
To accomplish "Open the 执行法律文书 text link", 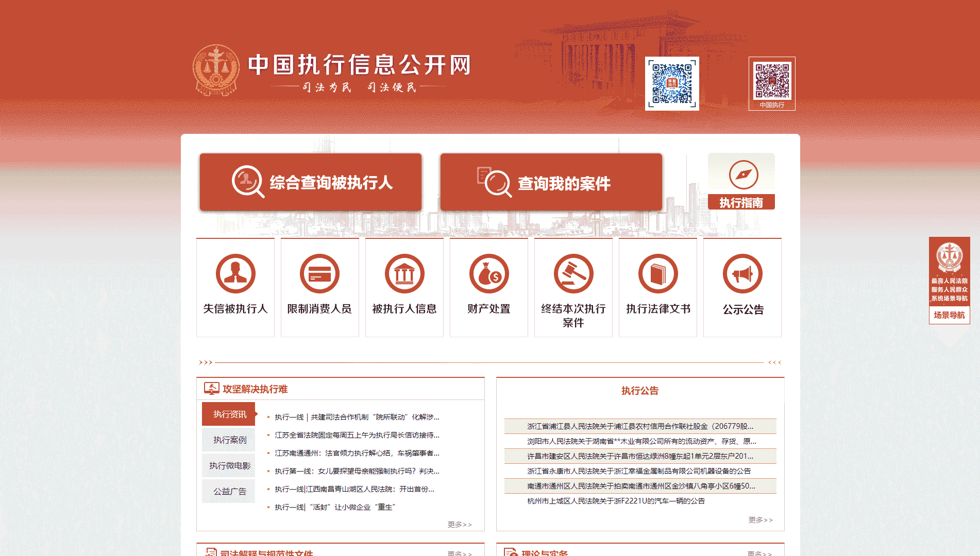I will pyautogui.click(x=658, y=309).
